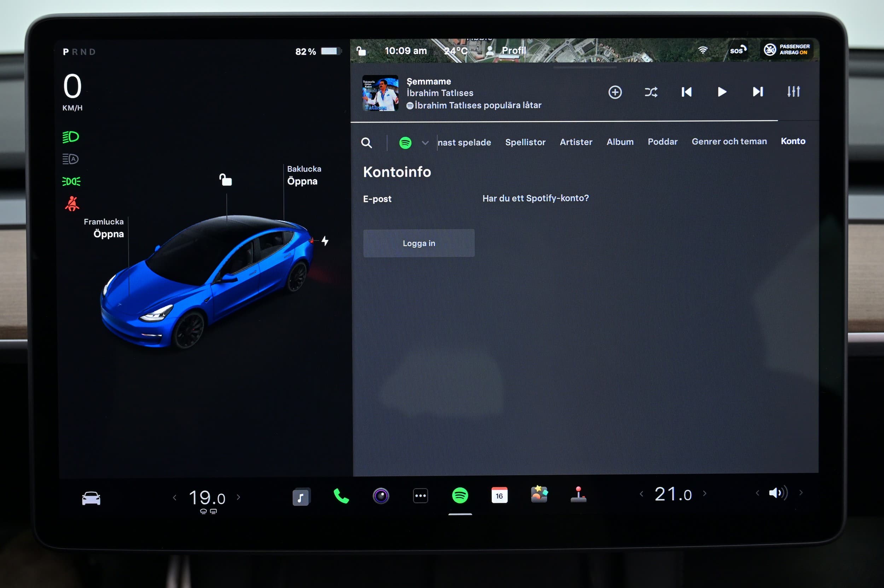Switch to the Artister tab

pos(576,142)
